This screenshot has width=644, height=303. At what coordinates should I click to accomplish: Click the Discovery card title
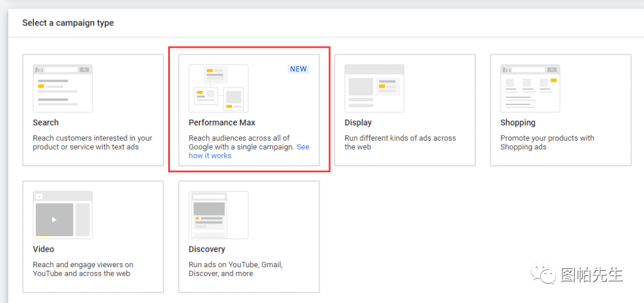click(207, 249)
